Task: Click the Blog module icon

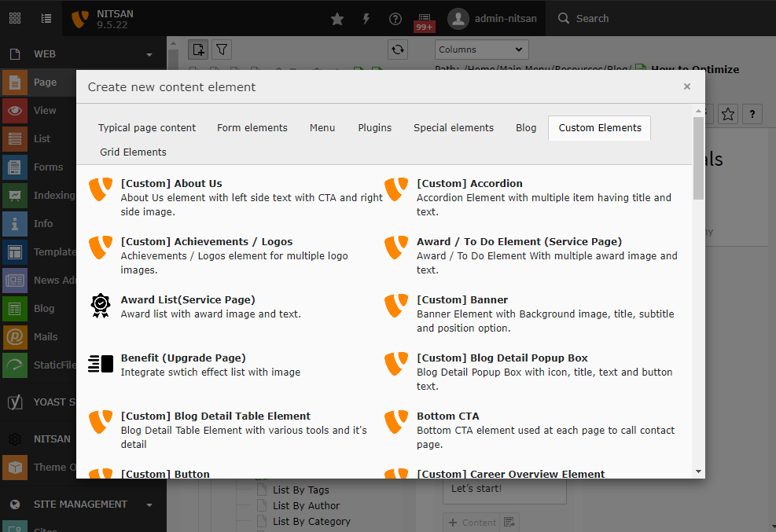Action: pyautogui.click(x=15, y=309)
